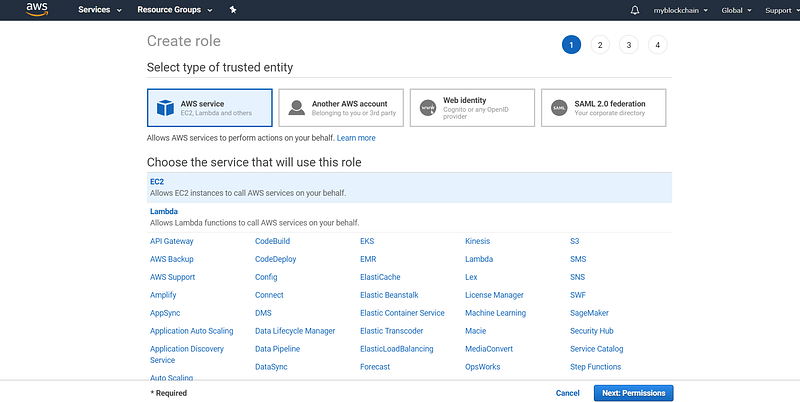
Task: Choose Lambda in the services grid
Action: (479, 259)
